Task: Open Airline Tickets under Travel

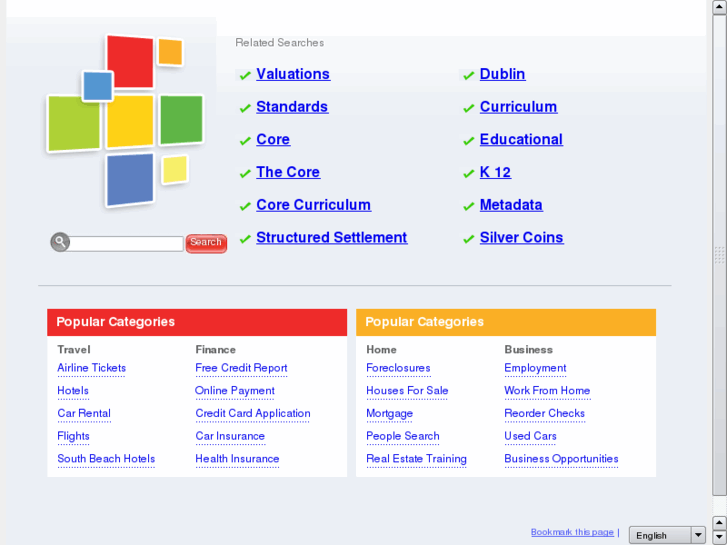Action: (91, 368)
